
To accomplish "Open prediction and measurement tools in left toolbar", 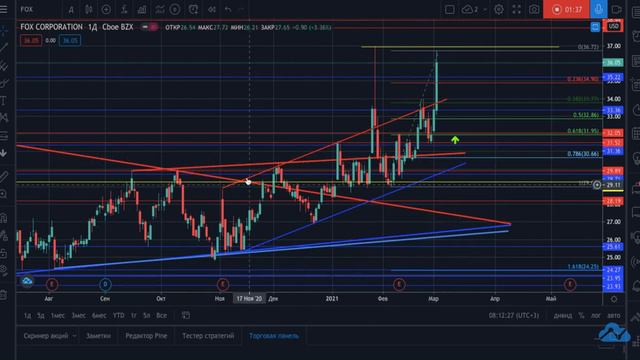I will click(x=4, y=136).
